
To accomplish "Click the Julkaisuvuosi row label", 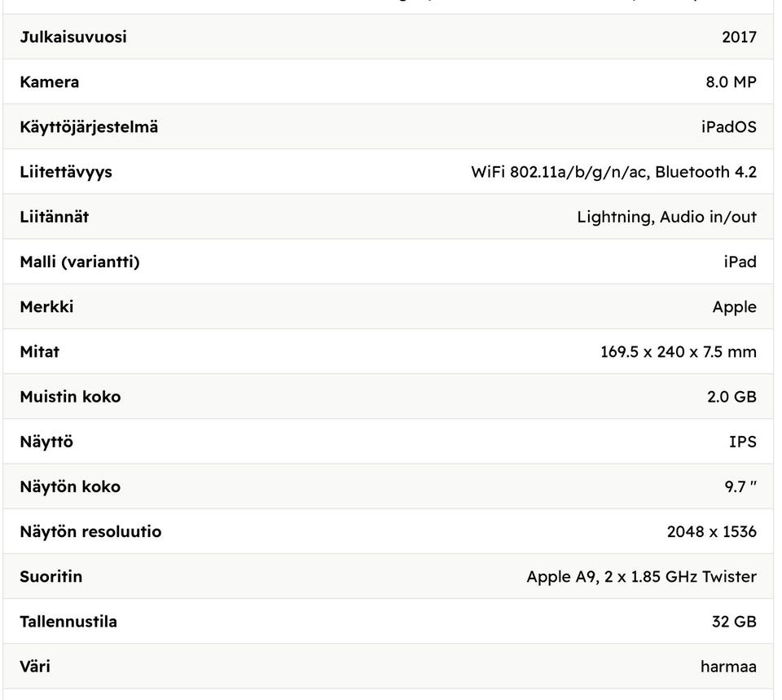I will 73,37.
